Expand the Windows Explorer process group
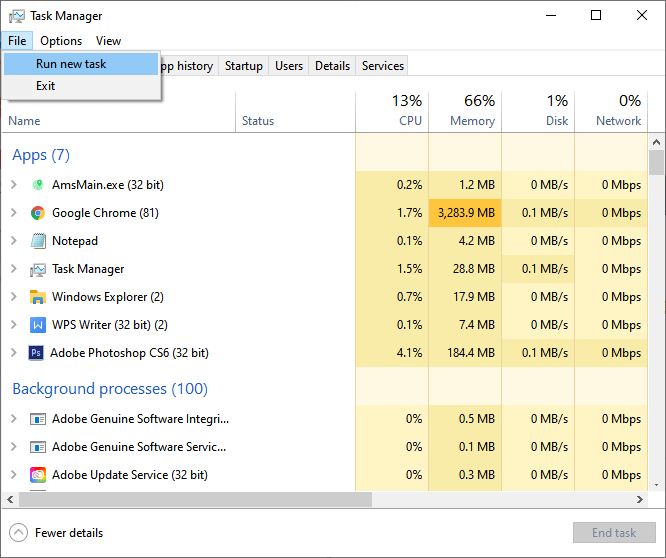The height and width of the screenshot is (558, 666). point(14,297)
